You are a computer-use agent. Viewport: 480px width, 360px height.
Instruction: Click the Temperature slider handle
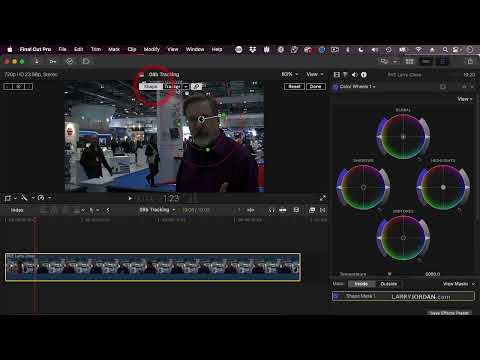tap(389, 274)
